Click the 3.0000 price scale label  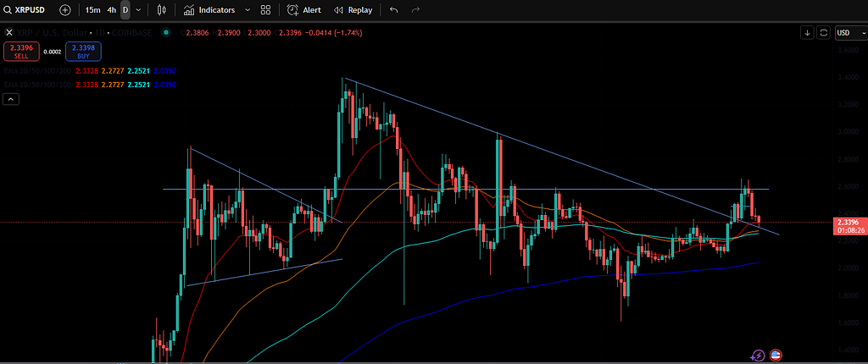coord(848,132)
